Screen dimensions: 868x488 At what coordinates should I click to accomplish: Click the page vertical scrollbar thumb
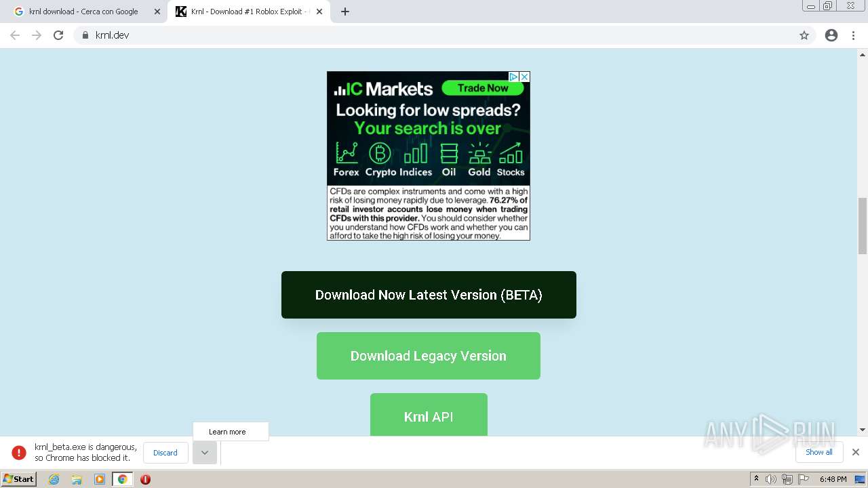[x=863, y=226]
